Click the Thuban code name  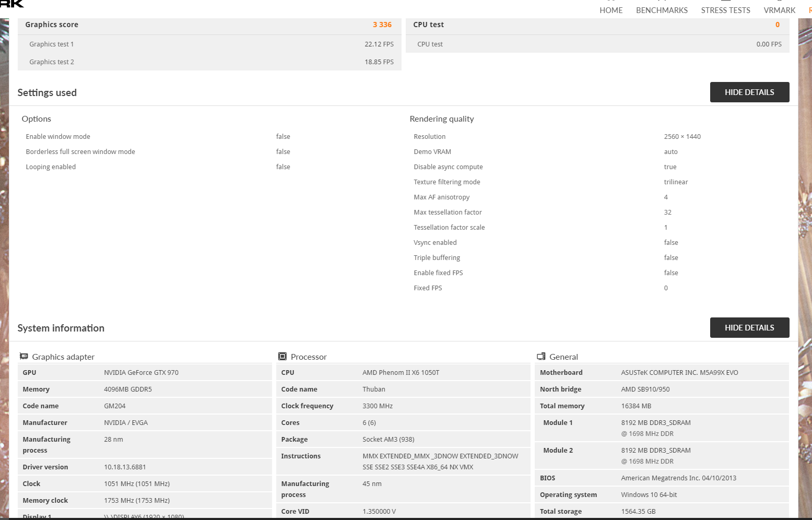(374, 389)
